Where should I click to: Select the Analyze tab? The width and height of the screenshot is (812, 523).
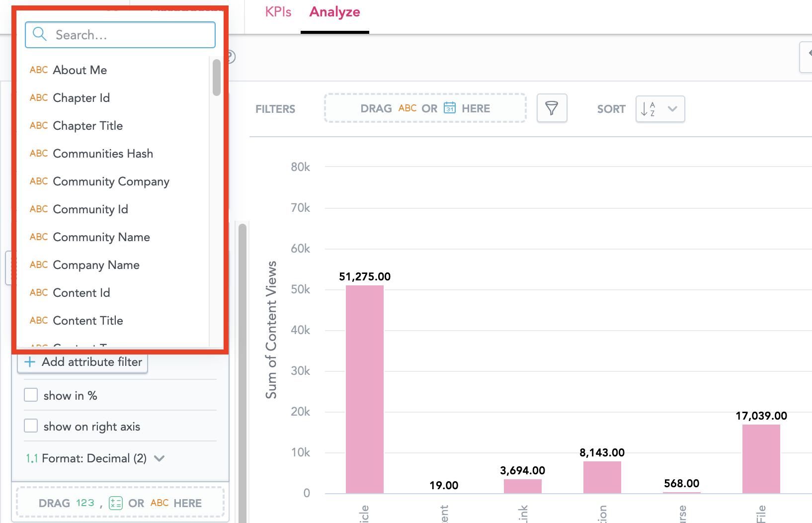334,12
